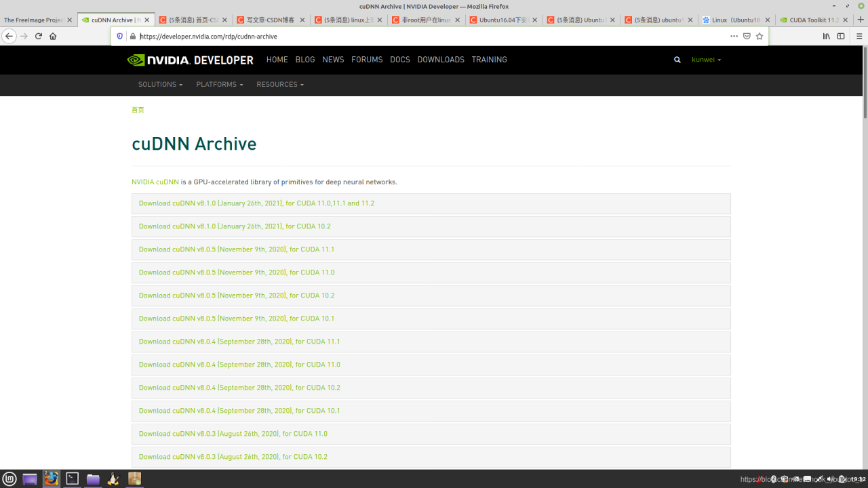Image resolution: width=868 pixels, height=488 pixels.
Task: Open the page actions three-dot menu
Action: click(734, 36)
